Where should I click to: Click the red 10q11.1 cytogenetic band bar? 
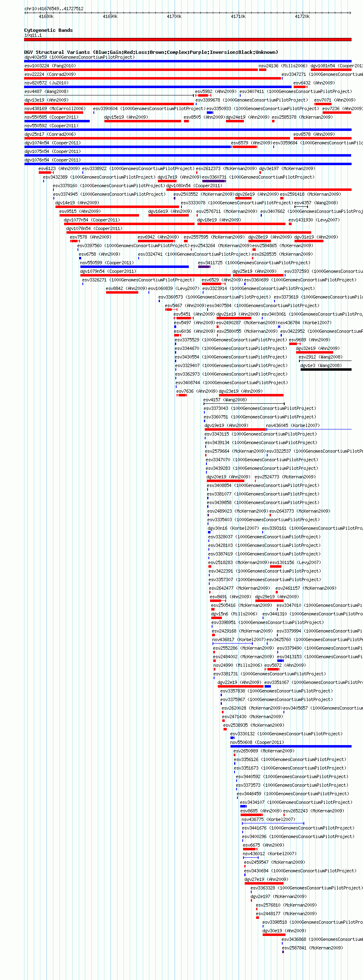[188, 40]
